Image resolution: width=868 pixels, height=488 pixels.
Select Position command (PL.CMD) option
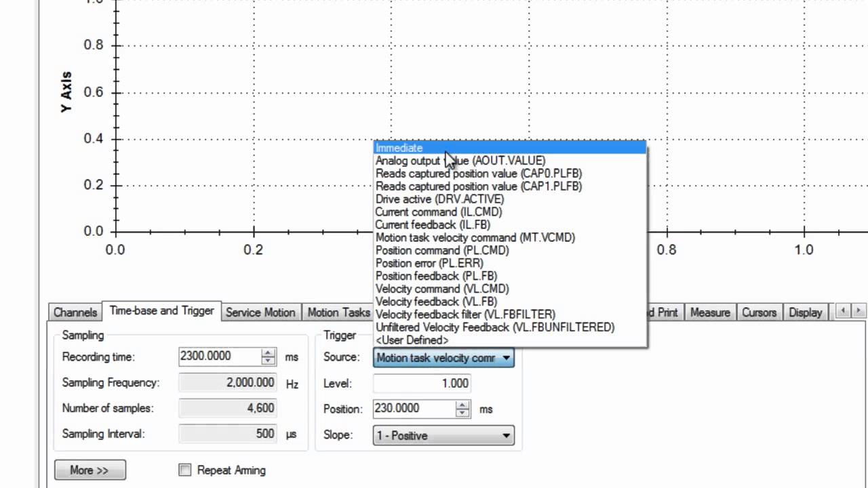click(510, 251)
